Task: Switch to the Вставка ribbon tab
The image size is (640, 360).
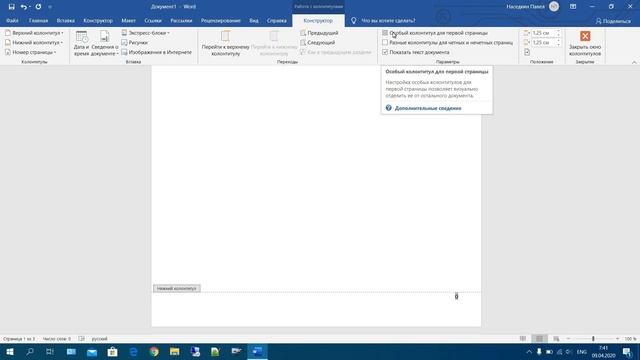Action: [x=65, y=20]
